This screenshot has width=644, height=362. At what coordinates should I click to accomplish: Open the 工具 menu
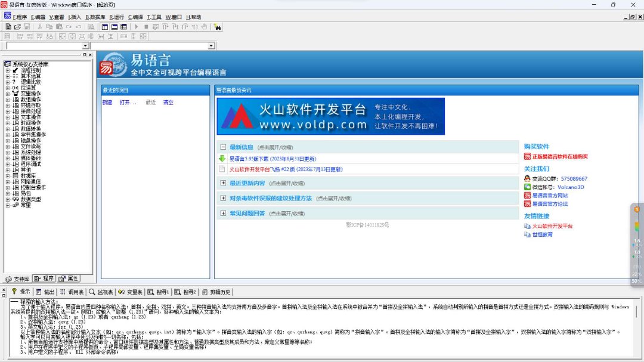pyautogui.click(x=153, y=17)
